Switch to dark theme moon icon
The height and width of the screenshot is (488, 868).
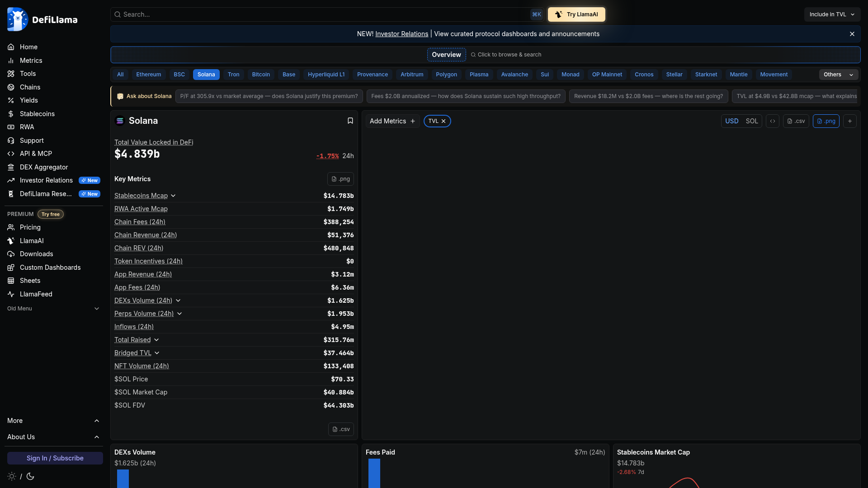[x=30, y=476]
